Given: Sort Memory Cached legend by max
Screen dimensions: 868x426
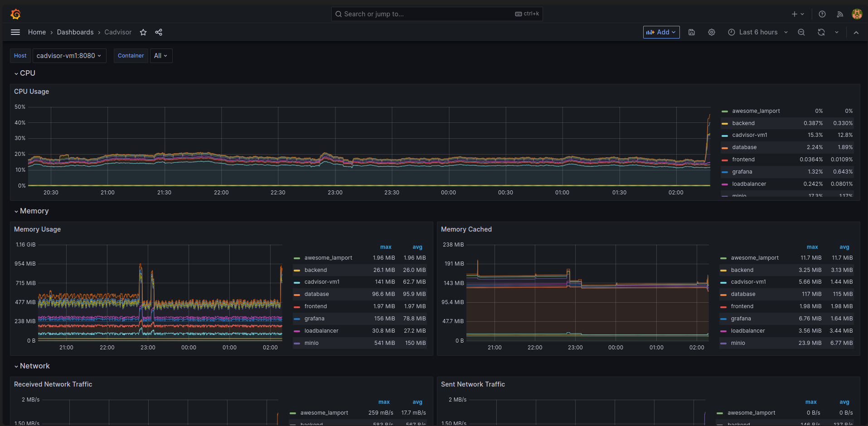Looking at the screenshot, I should (x=812, y=247).
